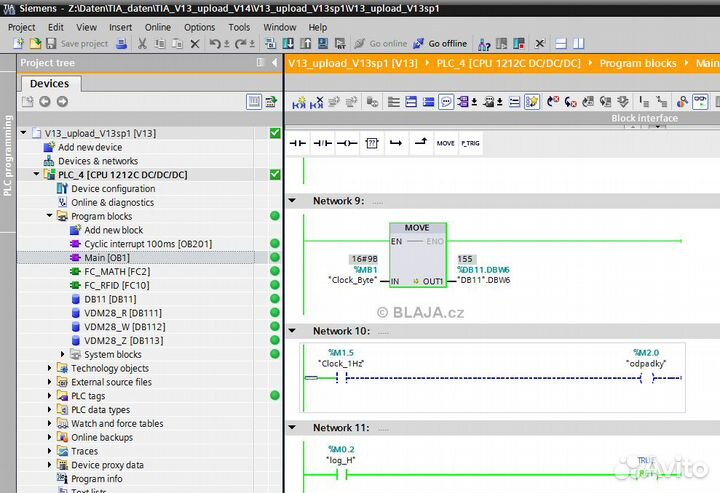This screenshot has height=493, width=720.
Task: Click the open branch favorite icon
Action: (x=396, y=143)
